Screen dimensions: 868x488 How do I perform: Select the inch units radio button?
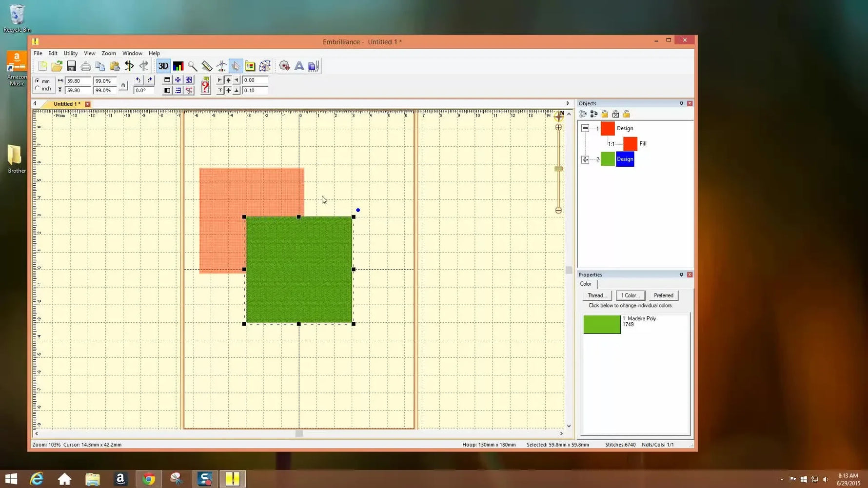pyautogui.click(x=37, y=89)
